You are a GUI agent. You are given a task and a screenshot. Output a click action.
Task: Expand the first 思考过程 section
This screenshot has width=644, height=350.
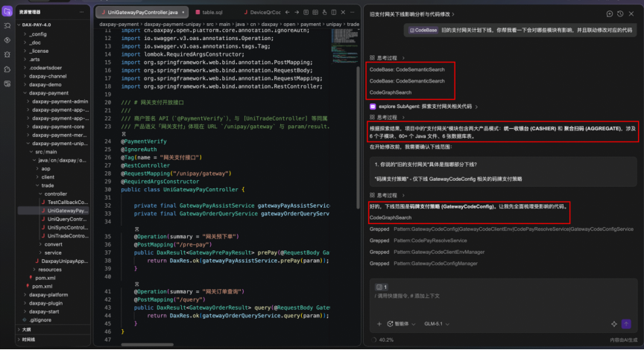pos(387,58)
